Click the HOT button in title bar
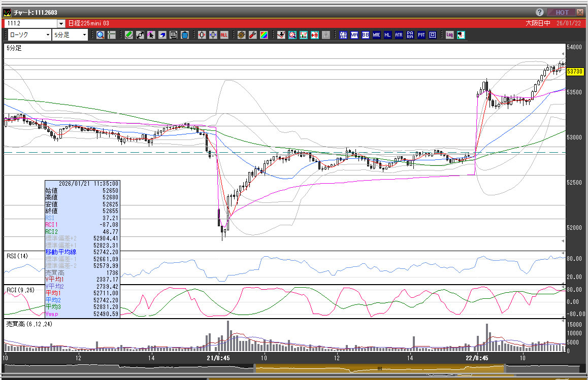 pos(562,12)
